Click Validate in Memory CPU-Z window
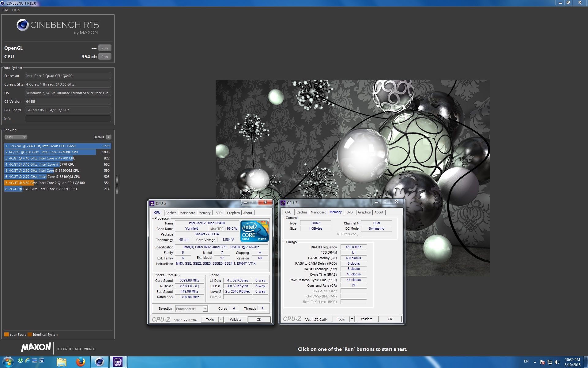588x368 pixels. [367, 319]
